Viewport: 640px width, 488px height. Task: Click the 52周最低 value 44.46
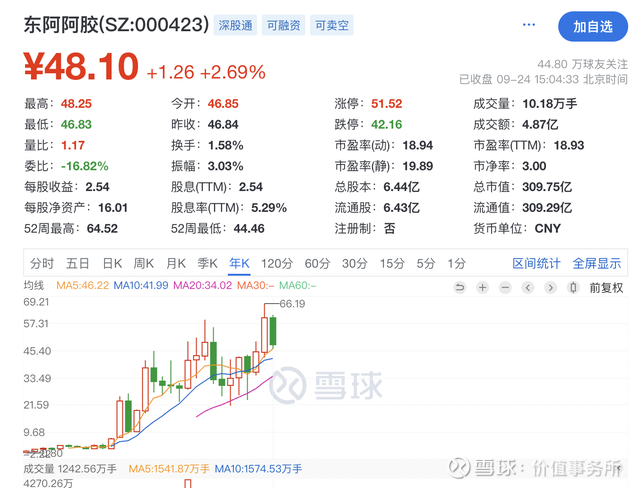point(249,228)
